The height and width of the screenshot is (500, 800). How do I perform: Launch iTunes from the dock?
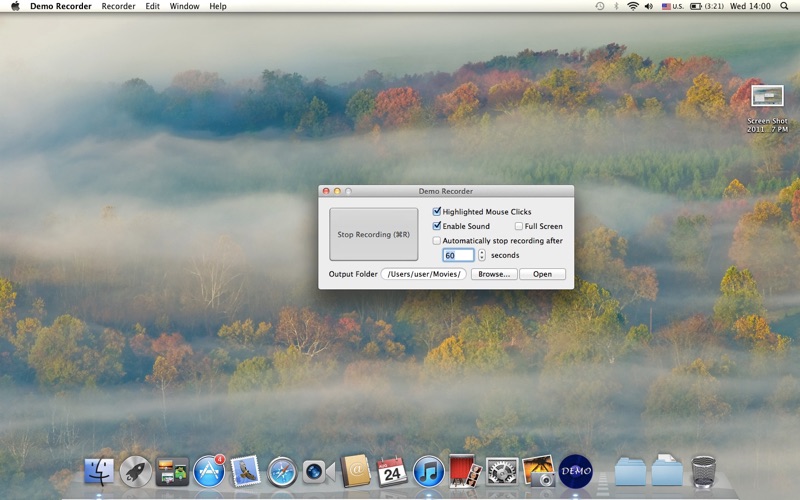click(x=429, y=471)
